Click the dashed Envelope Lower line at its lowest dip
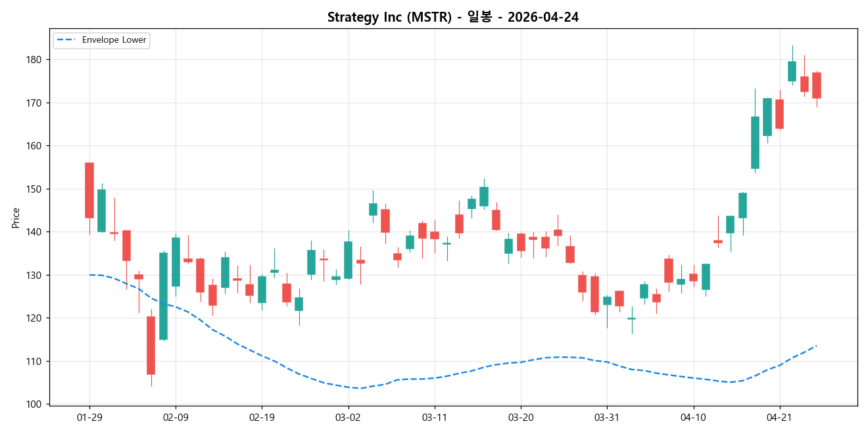 tap(358, 389)
